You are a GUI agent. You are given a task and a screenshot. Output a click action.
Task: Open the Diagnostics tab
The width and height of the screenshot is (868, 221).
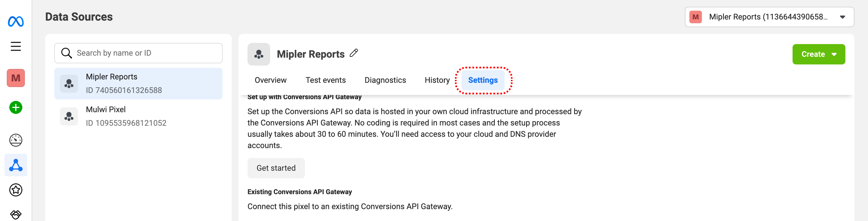coord(385,80)
